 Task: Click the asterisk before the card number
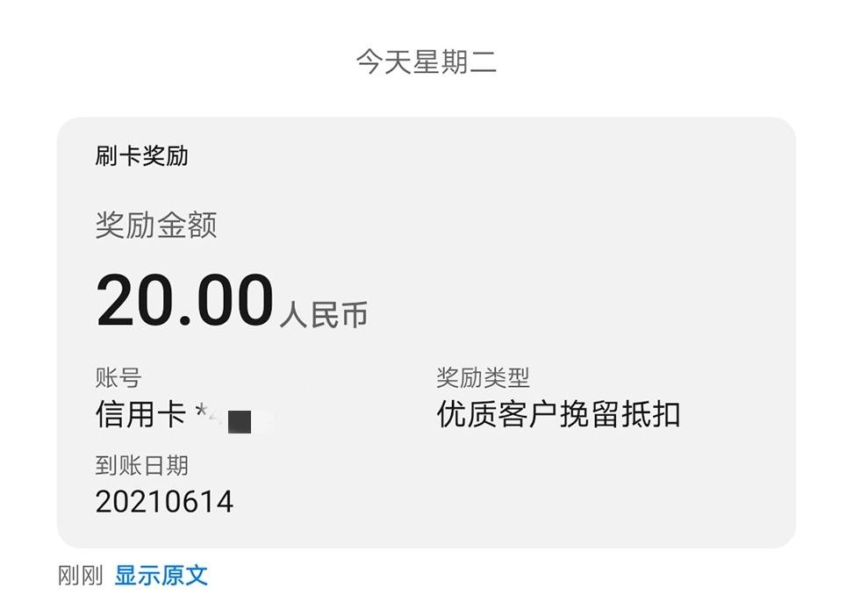click(201, 411)
